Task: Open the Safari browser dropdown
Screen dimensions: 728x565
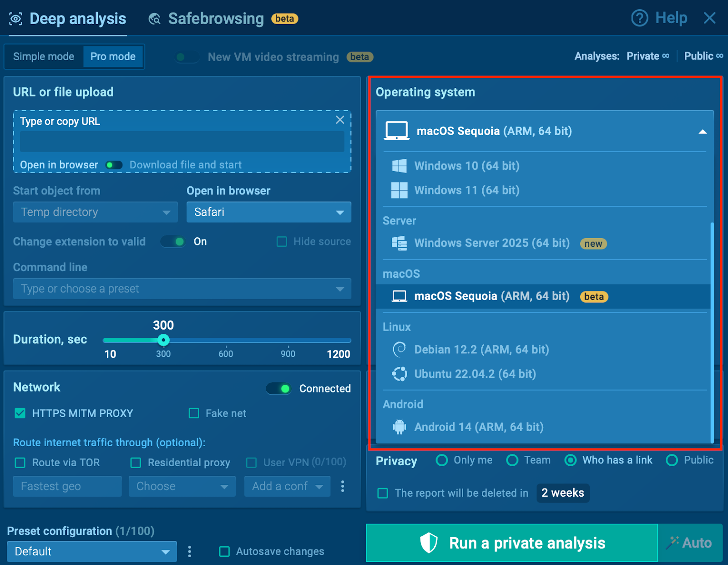Action: pos(268,212)
